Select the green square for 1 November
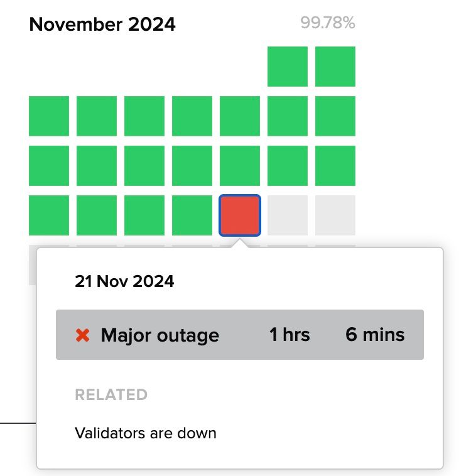The image size is (476, 476). (x=287, y=67)
